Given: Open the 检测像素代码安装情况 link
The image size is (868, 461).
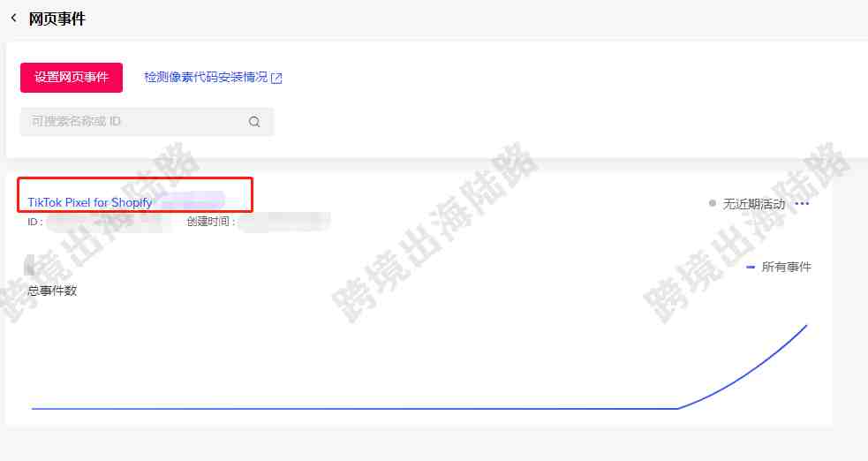Looking at the screenshot, I should (x=206, y=77).
